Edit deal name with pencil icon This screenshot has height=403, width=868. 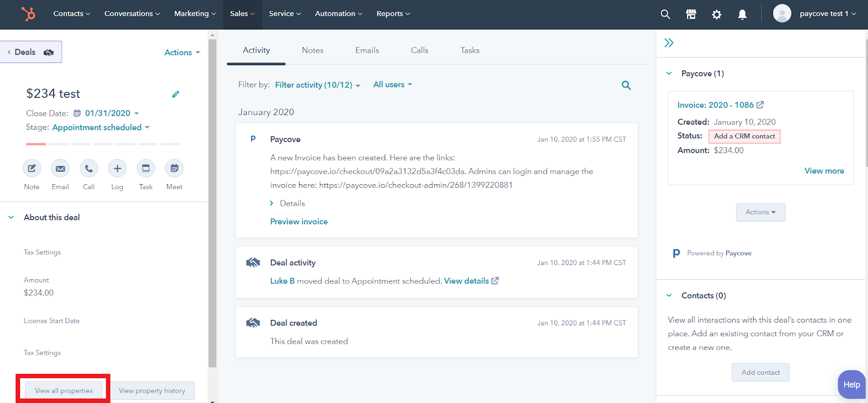click(176, 95)
